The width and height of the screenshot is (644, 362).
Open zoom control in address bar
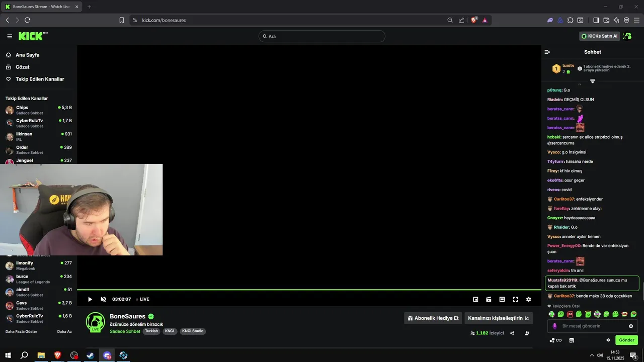(x=450, y=20)
